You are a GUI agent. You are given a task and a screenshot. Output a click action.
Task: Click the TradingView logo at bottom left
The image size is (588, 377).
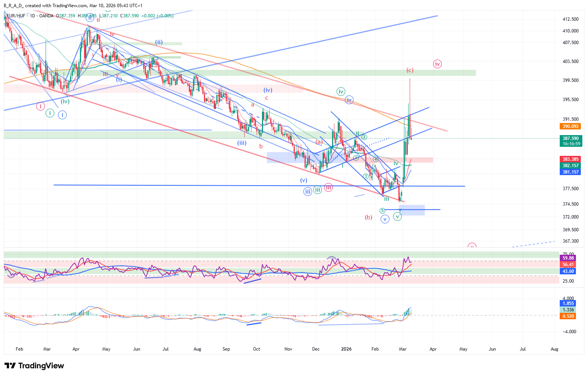[34, 366]
